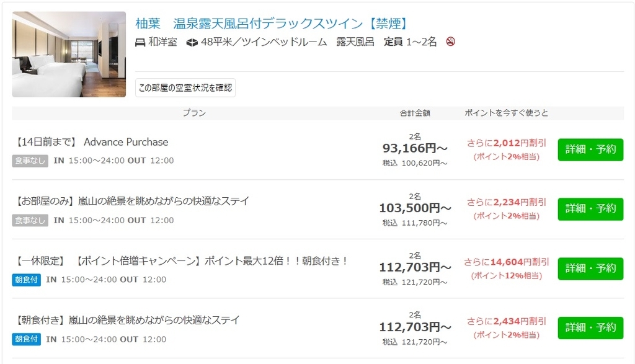Click プラン column header
The image size is (635, 364).
point(194,113)
